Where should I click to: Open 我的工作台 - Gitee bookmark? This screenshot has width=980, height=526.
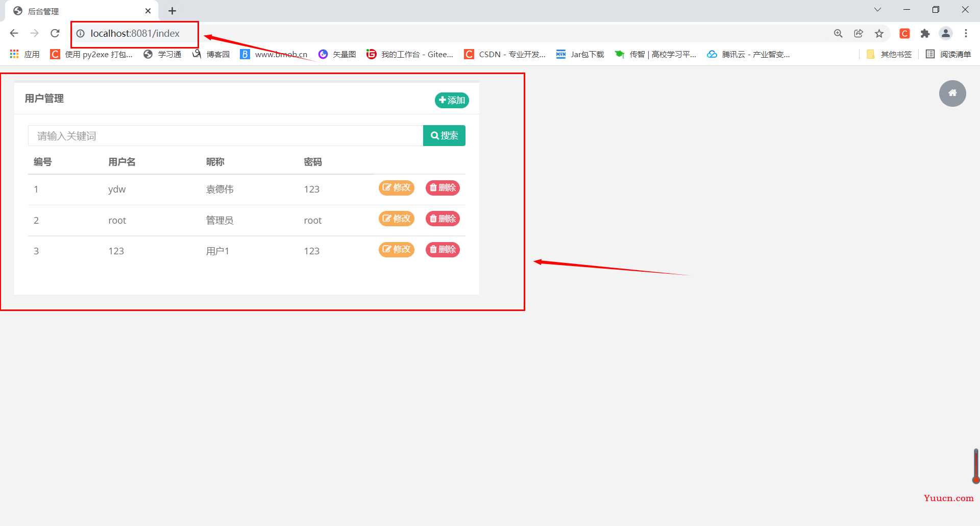[410, 54]
